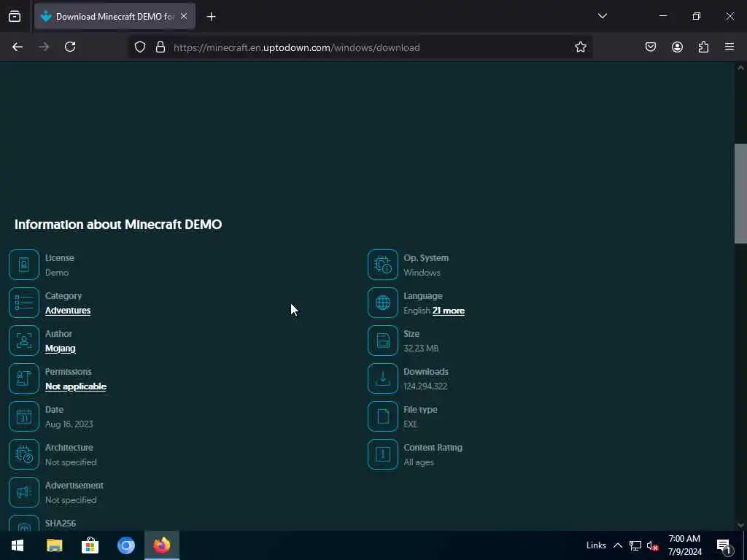Click the Size floppy disk icon

click(382, 341)
